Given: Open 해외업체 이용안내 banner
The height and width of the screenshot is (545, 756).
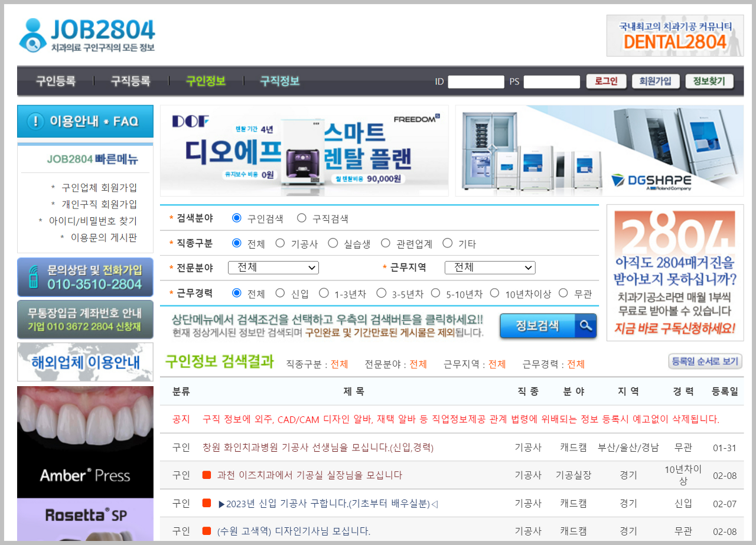Looking at the screenshot, I should [x=85, y=362].
